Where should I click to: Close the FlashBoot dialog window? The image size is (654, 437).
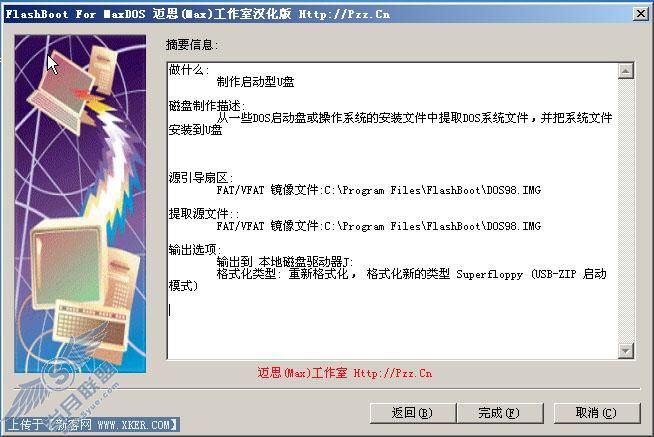pyautogui.click(x=641, y=14)
